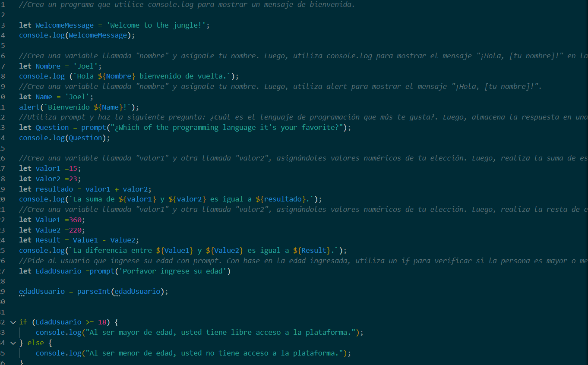The image size is (588, 365).
Task: Click Result in the let Result declaration
Action: (x=48, y=240)
